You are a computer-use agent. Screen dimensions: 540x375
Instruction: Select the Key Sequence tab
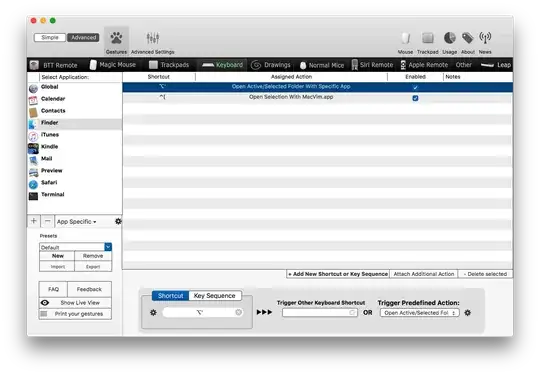(215, 295)
